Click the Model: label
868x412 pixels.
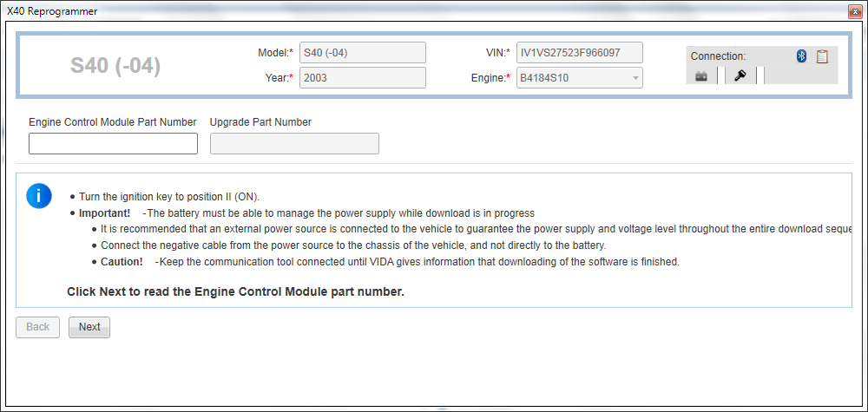275,53
